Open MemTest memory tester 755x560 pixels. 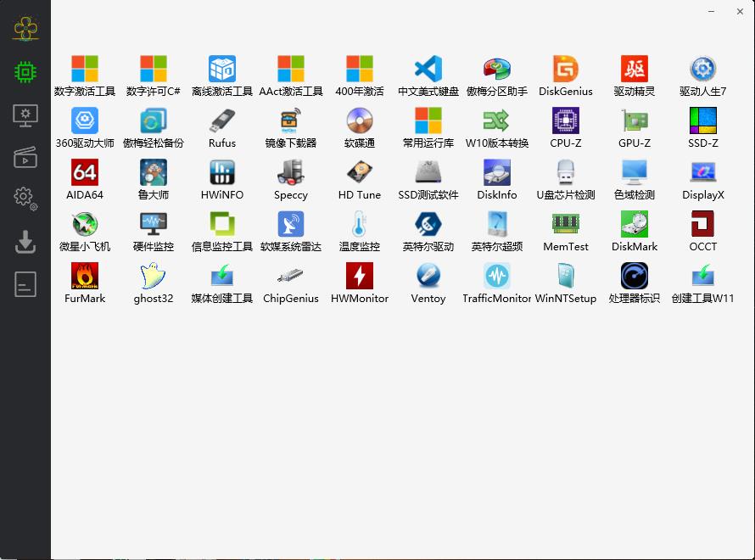(566, 225)
